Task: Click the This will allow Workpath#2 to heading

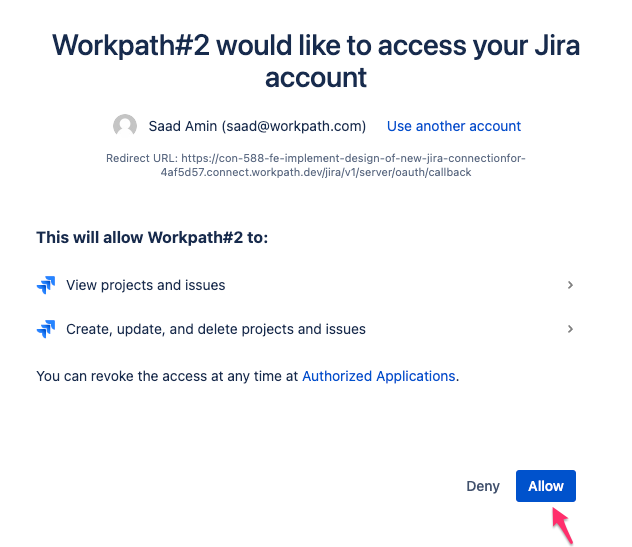Action: 152,237
